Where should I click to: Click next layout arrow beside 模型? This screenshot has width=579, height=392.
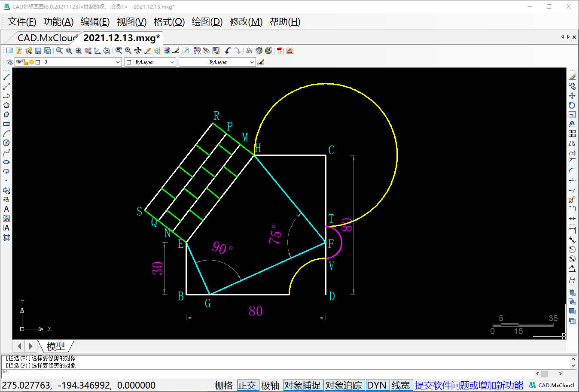click(x=30, y=346)
